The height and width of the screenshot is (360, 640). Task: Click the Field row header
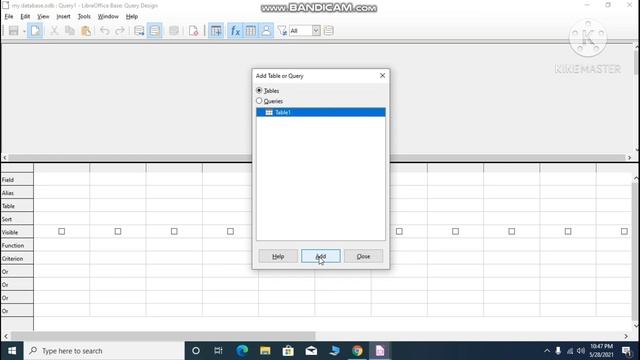click(x=17, y=180)
